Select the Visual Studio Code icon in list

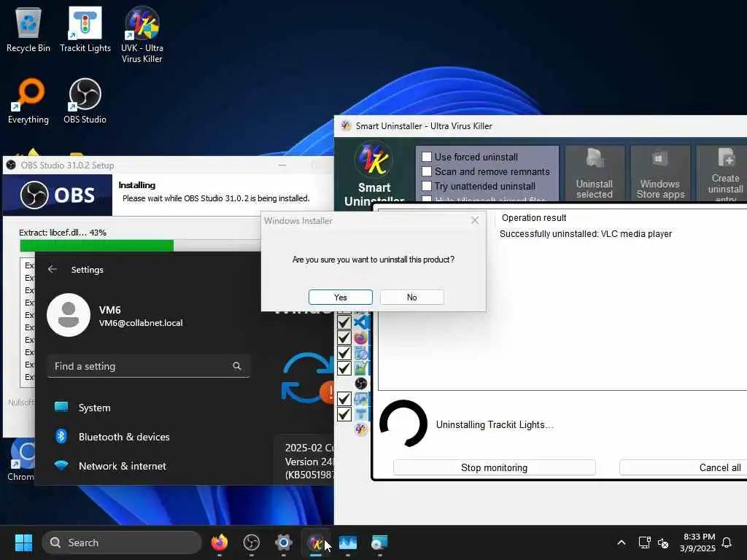coord(361,322)
